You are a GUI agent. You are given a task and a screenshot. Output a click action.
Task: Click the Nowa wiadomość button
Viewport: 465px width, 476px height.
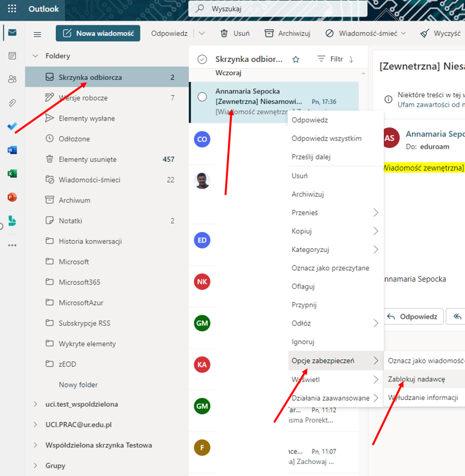point(98,33)
